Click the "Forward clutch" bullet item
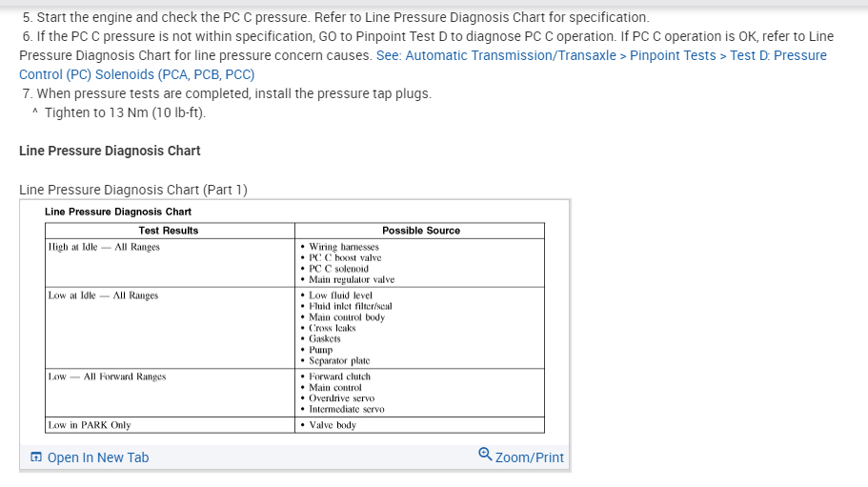Image resolution: width=868 pixels, height=487 pixels. coord(340,376)
